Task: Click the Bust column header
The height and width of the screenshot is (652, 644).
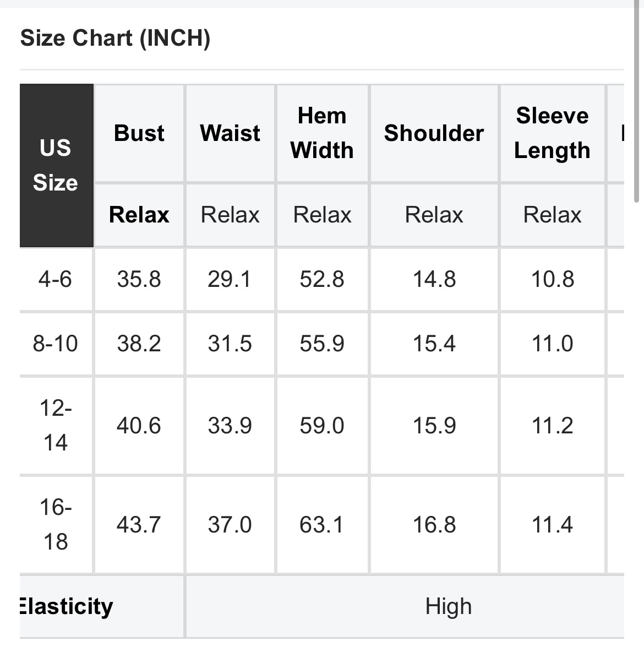Action: coord(139,133)
